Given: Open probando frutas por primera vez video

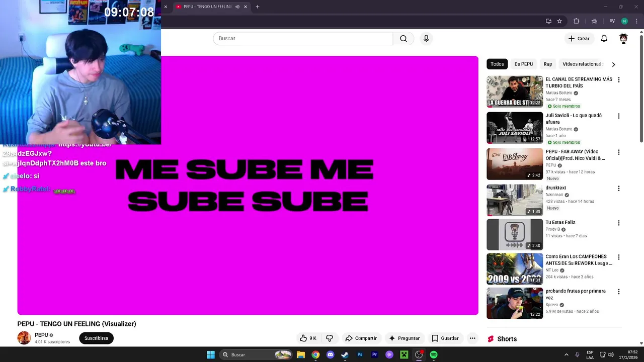Looking at the screenshot, I should [515, 303].
